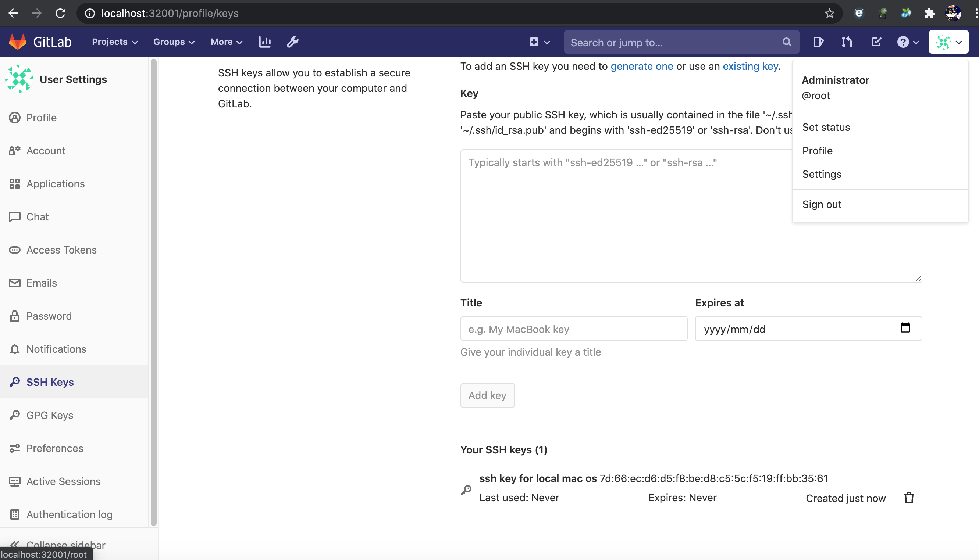
Task: Expand the Projects dropdown
Action: (115, 42)
